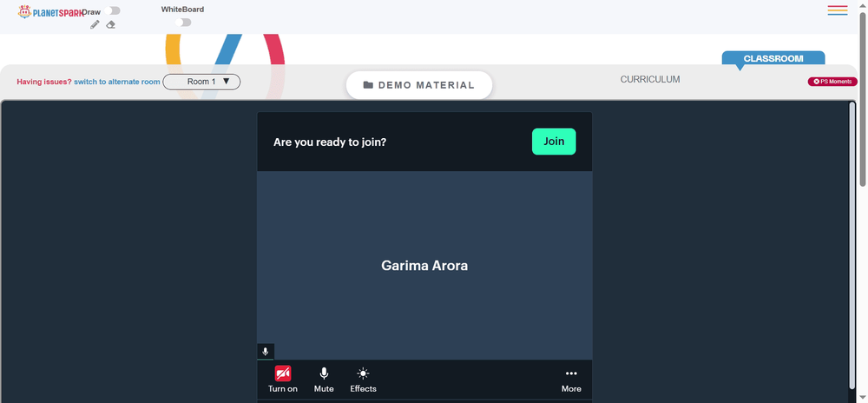
Task: Open video Effects options
Action: (363, 380)
